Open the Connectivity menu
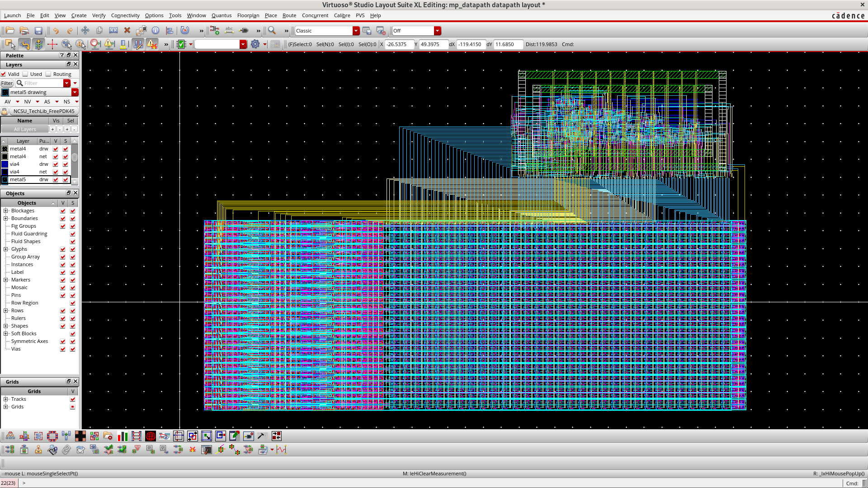 [x=125, y=15]
